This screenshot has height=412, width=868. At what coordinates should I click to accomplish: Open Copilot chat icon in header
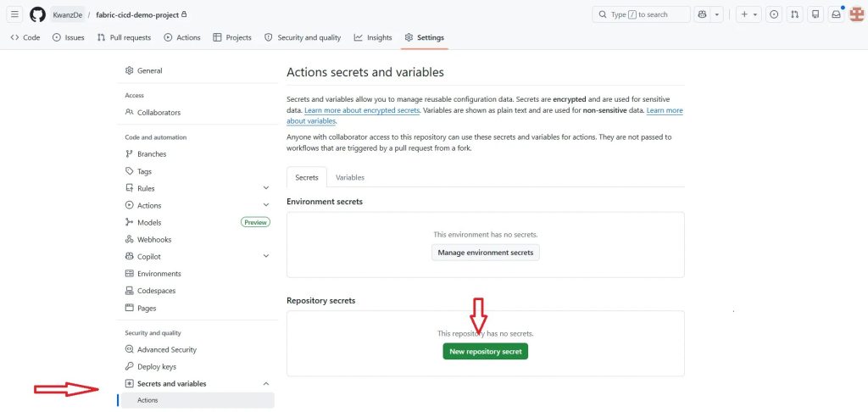click(x=703, y=14)
